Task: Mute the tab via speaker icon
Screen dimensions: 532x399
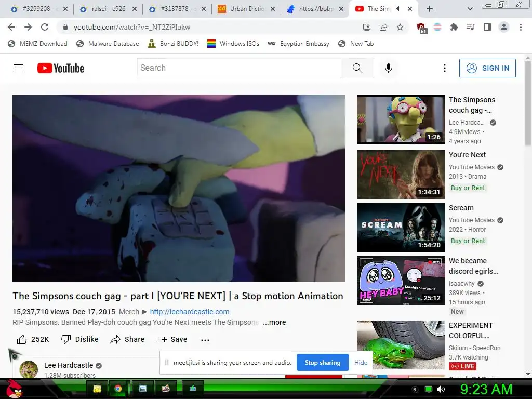Action: click(398, 9)
